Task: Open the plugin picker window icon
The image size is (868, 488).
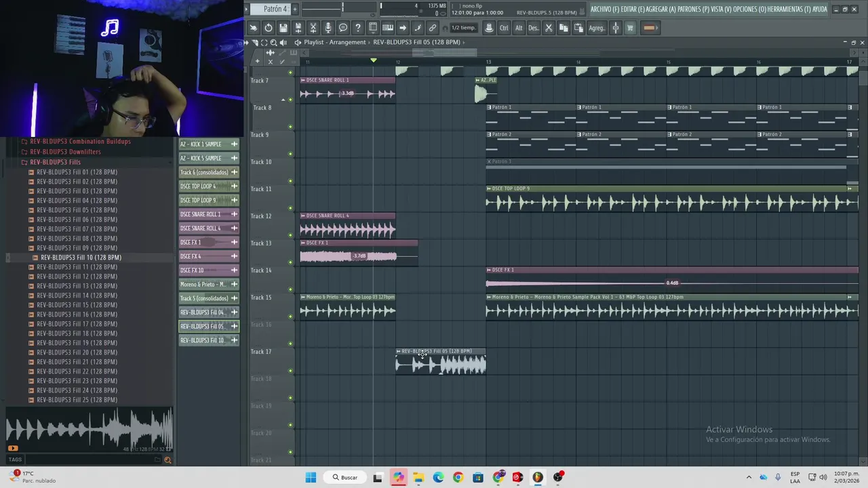Action: coord(373,28)
